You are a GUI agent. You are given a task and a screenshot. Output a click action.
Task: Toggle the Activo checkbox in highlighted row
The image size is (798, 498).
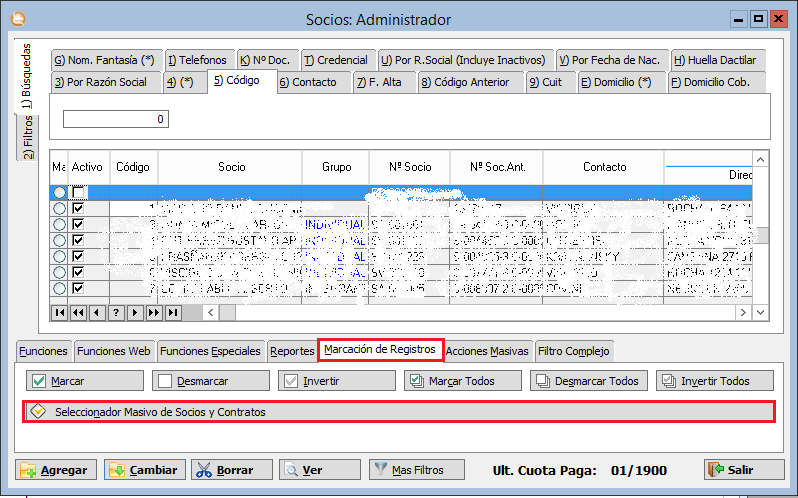click(78, 192)
